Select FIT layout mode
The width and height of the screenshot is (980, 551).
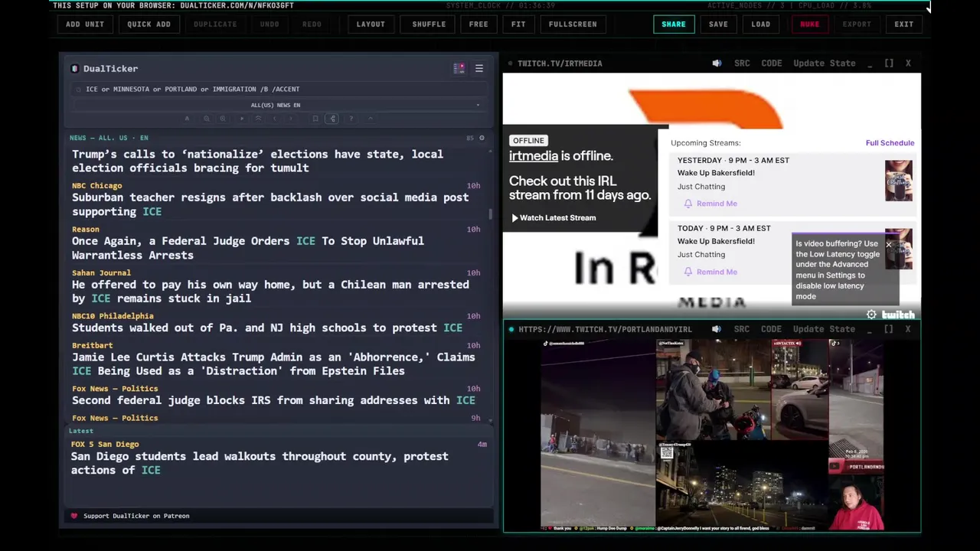coord(518,24)
